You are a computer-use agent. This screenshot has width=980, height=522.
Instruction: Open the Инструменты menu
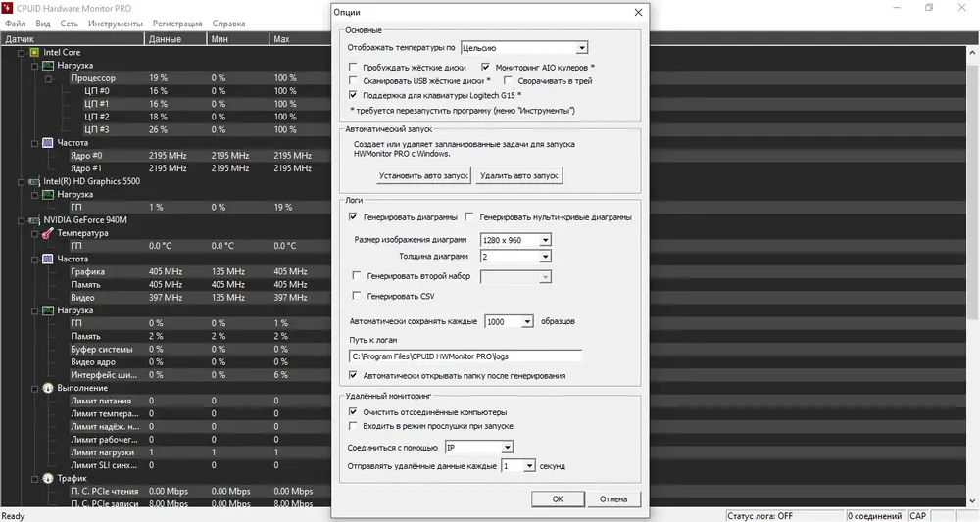point(116,23)
